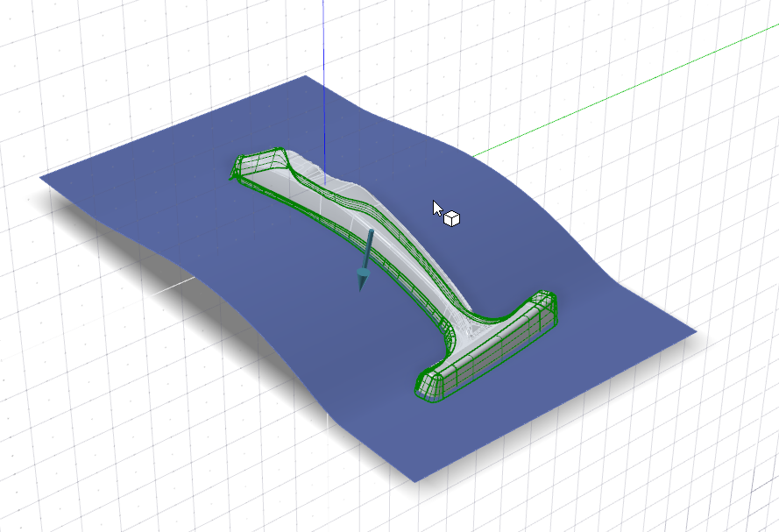Click the upper-right end of the crossbar
The width and height of the screenshot is (779, 532).
pyautogui.click(x=544, y=304)
